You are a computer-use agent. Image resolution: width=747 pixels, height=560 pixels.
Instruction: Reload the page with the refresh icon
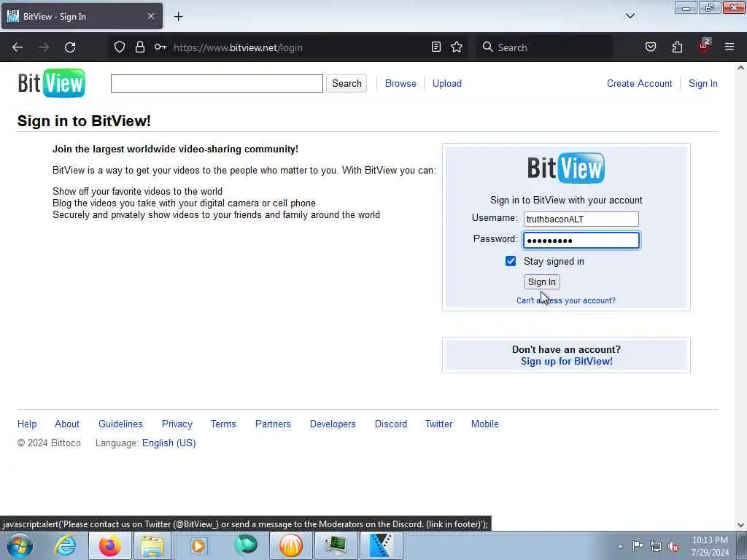coord(70,47)
